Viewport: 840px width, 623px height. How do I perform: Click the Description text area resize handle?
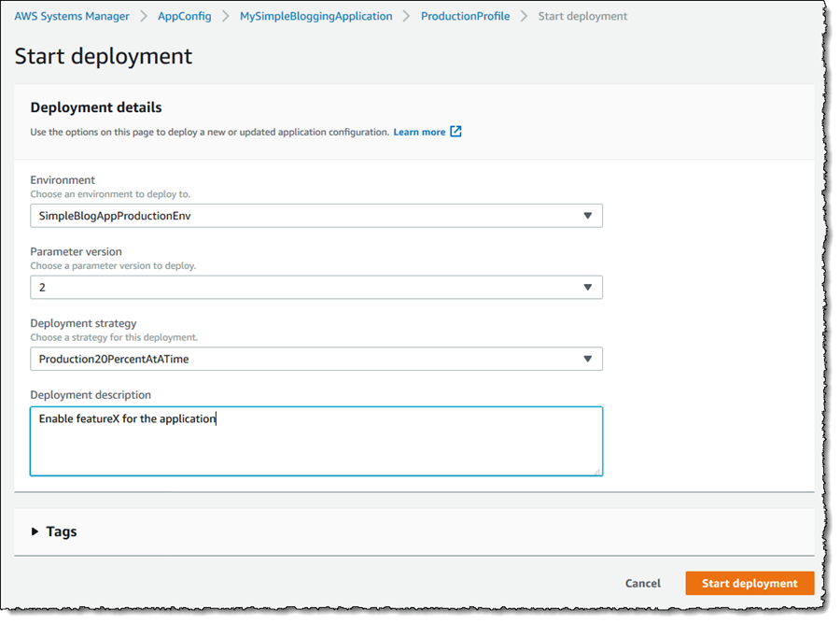[596, 472]
